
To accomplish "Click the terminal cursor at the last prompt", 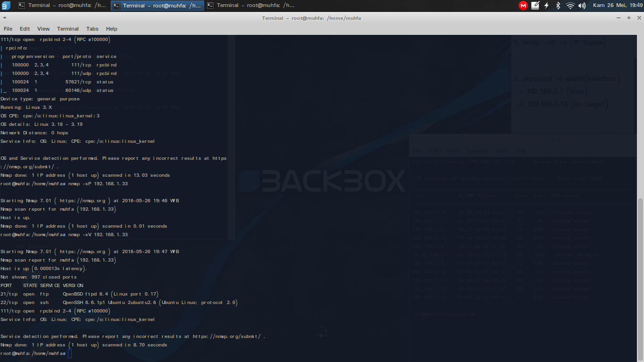I will pyautogui.click(x=69, y=354).
